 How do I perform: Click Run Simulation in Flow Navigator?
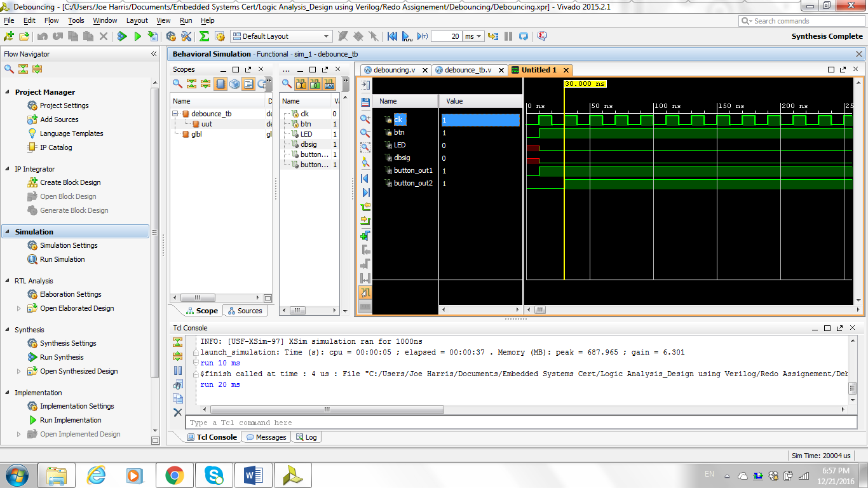(62, 259)
